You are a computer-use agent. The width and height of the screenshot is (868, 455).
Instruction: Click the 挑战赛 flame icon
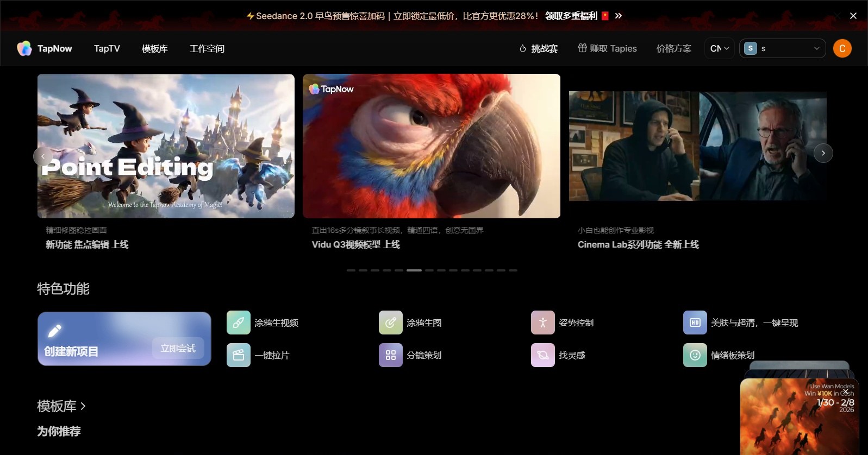(523, 48)
